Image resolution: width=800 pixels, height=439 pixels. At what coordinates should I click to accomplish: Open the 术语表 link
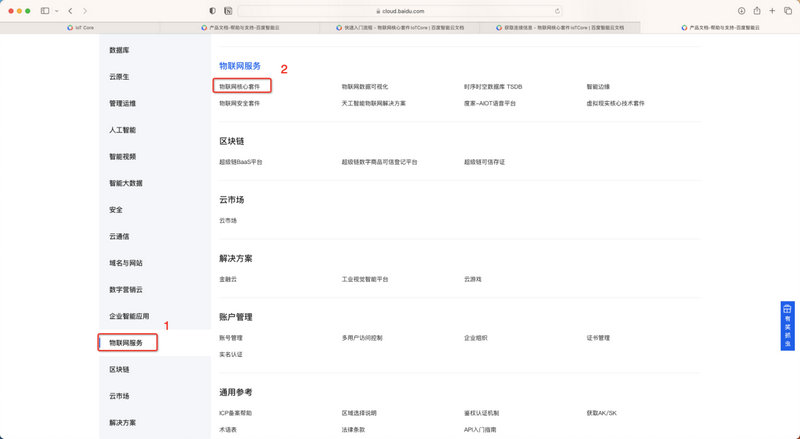point(228,430)
